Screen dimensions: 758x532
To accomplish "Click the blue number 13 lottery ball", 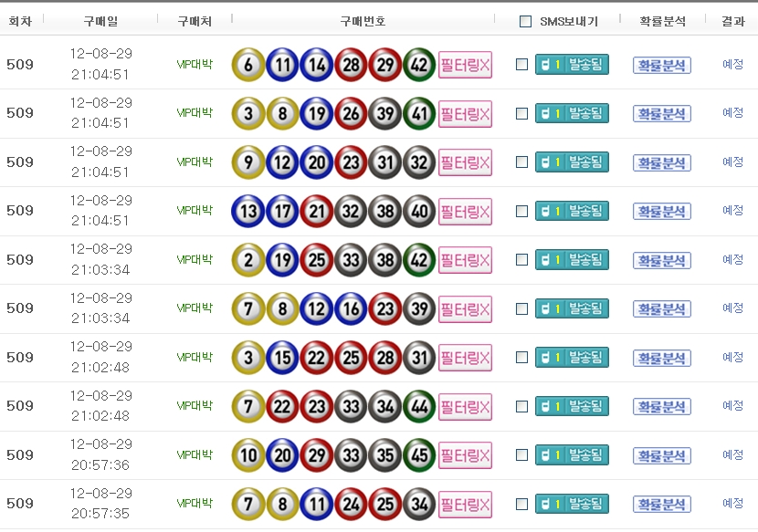I will 248,211.
